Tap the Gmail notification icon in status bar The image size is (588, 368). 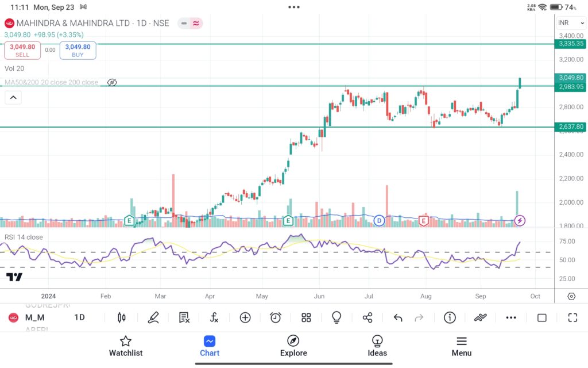pyautogui.click(x=83, y=7)
